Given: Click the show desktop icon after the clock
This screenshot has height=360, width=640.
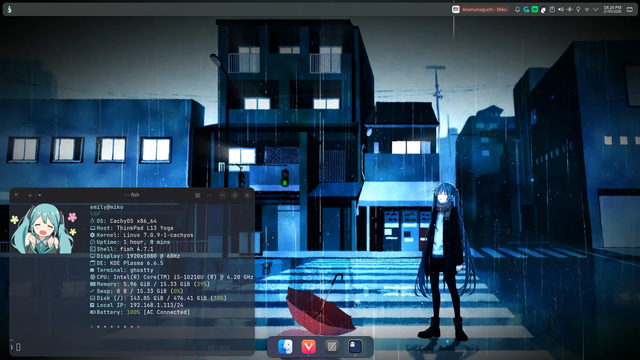Looking at the screenshot, I should pyautogui.click(x=629, y=9).
